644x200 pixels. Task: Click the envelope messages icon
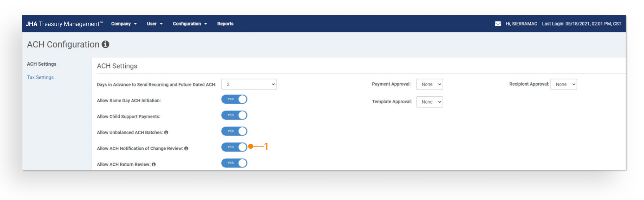tap(498, 24)
